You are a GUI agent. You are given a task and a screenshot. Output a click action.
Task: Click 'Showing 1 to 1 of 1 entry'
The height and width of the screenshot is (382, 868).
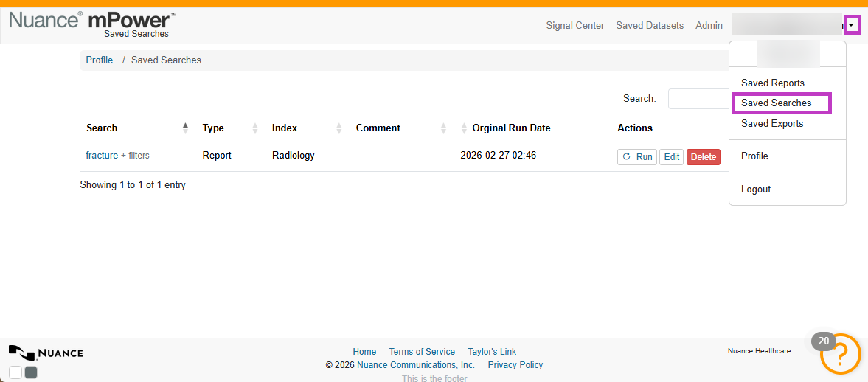click(133, 185)
